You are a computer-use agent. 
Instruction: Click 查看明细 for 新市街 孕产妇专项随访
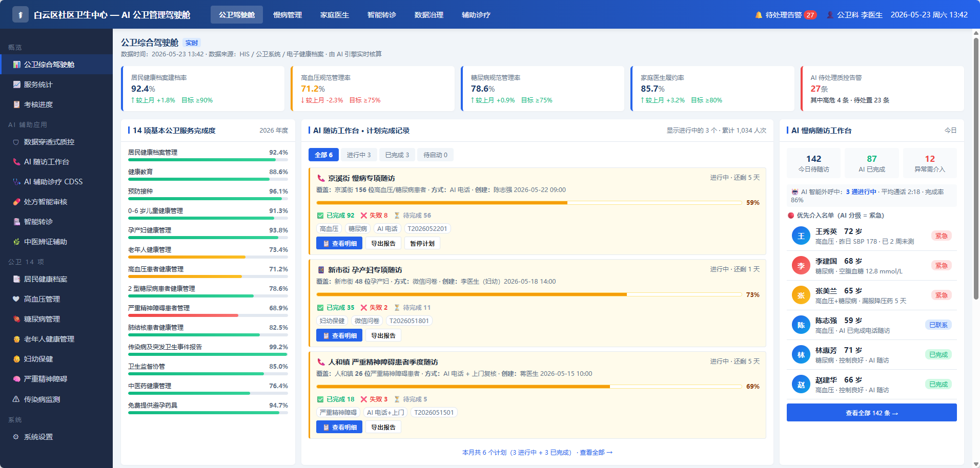pos(339,335)
